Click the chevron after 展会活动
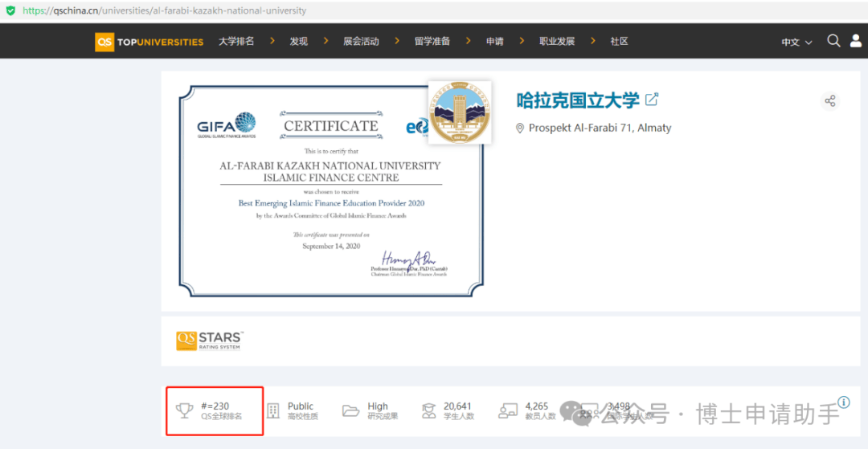Image resolution: width=868 pixels, height=449 pixels. click(x=397, y=41)
